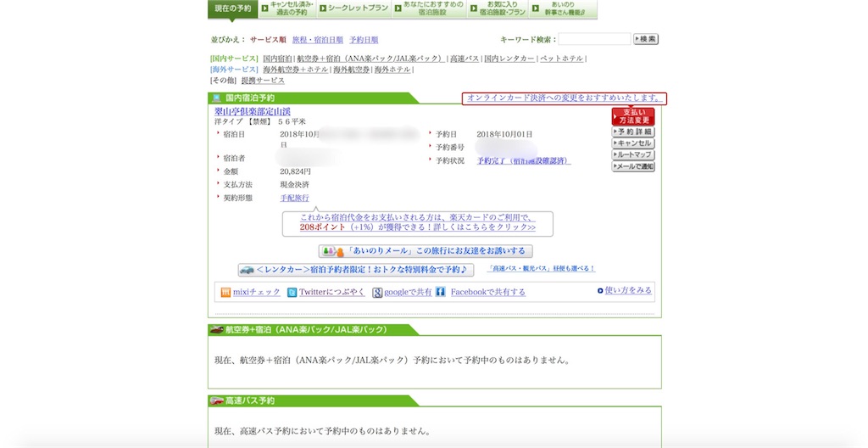
Task: Click the Facebookで共有する link
Action: tap(487, 292)
